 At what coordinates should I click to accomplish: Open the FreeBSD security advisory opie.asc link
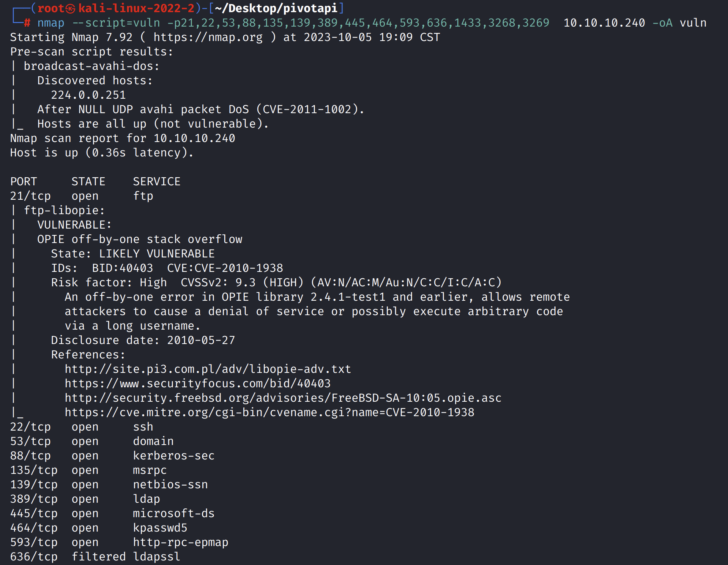pyautogui.click(x=283, y=398)
